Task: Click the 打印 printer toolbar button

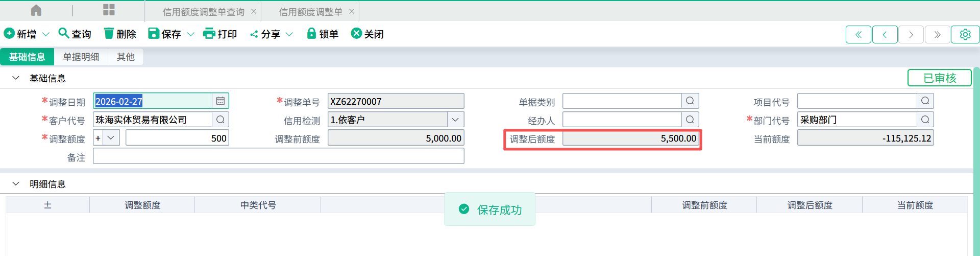Action: coord(220,34)
